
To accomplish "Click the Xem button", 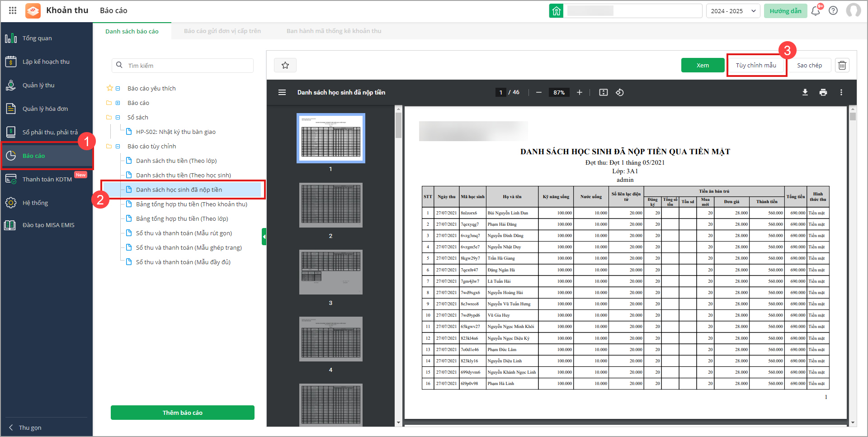I will [x=702, y=65].
